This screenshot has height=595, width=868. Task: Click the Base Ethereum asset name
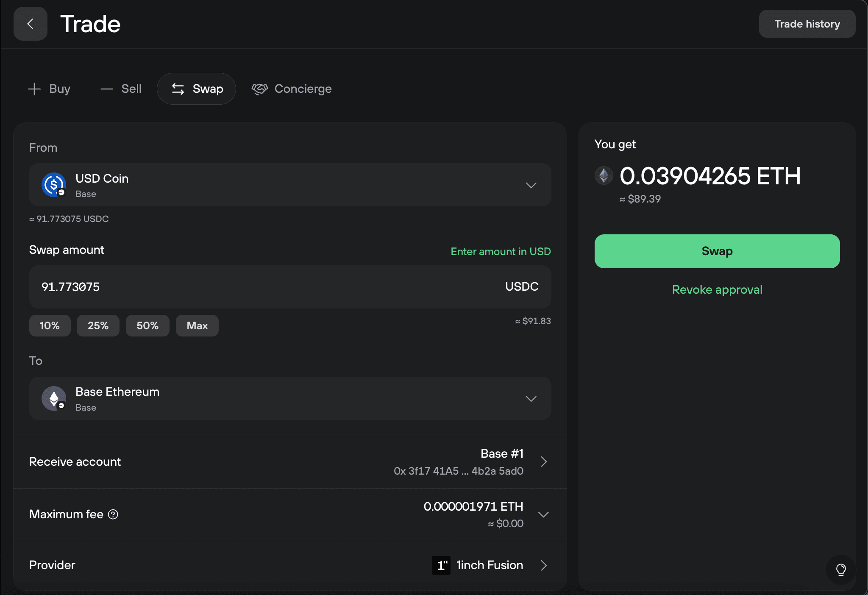click(x=117, y=392)
